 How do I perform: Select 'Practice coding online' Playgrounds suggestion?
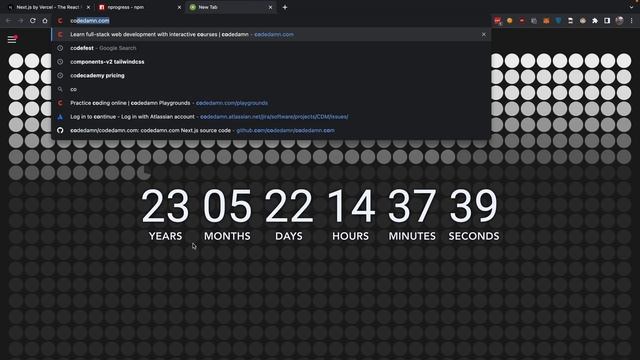tap(271, 103)
